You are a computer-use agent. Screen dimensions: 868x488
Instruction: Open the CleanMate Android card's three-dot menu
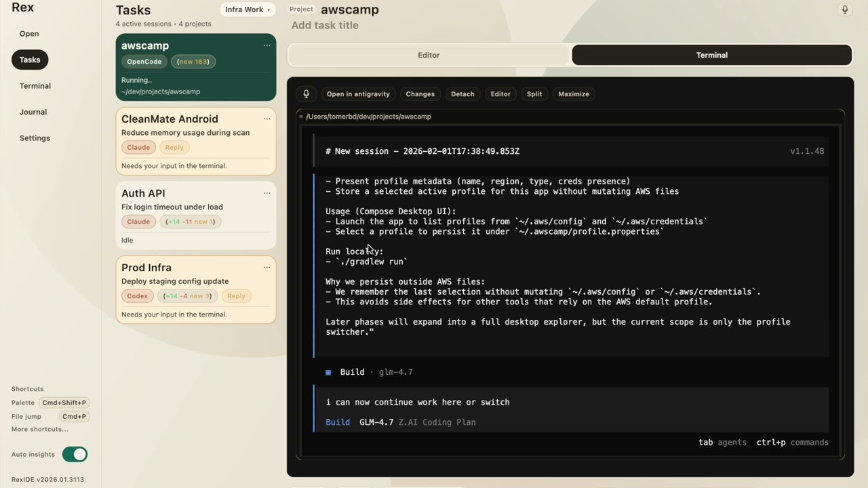pos(267,119)
